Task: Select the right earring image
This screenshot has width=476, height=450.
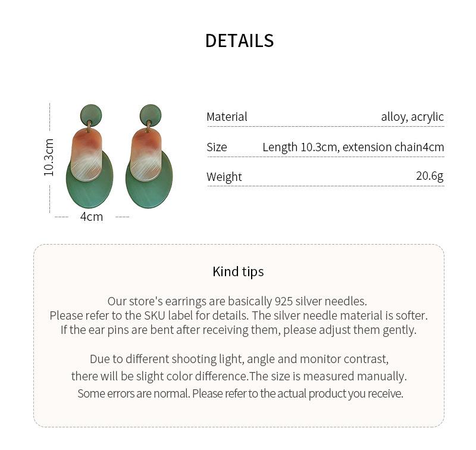Action: click(x=149, y=156)
